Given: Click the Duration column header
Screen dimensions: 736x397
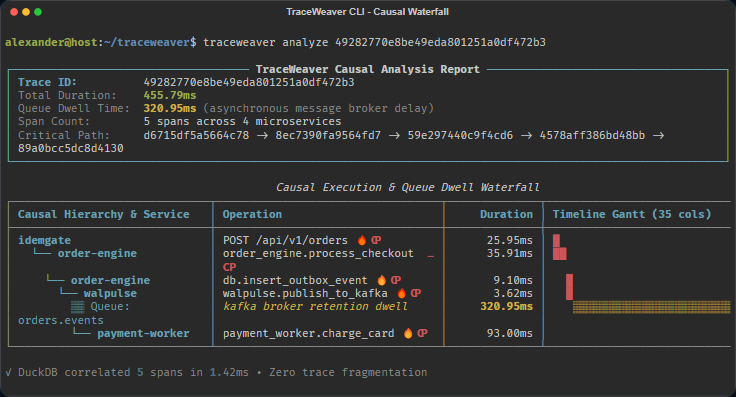Looking at the screenshot, I should [x=506, y=214].
